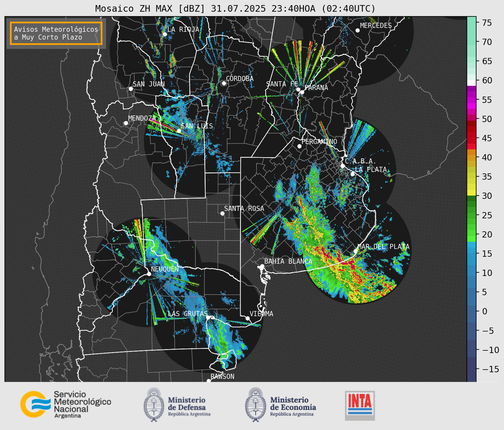Viewport: 504px width, 430px height.
Task: Click the SAN JUAN city marker dot
Action: tap(131, 89)
